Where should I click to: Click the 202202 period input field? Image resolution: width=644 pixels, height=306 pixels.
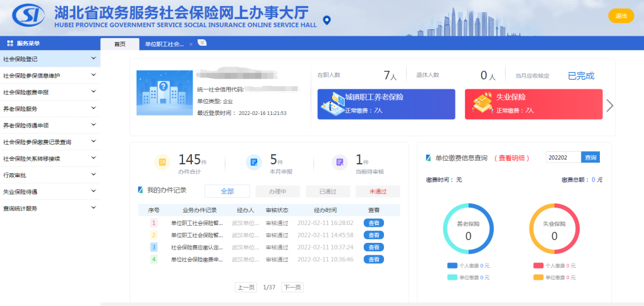pos(563,157)
